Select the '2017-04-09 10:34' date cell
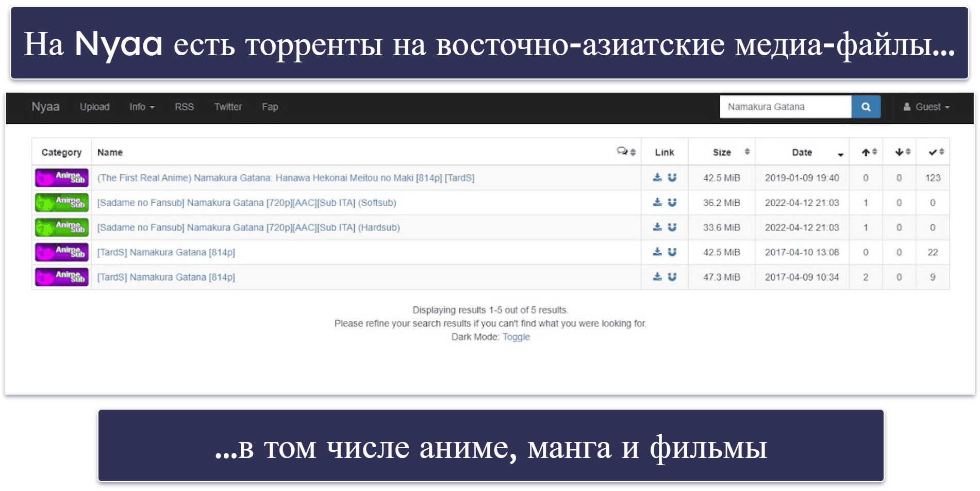980x491 pixels. click(x=802, y=277)
